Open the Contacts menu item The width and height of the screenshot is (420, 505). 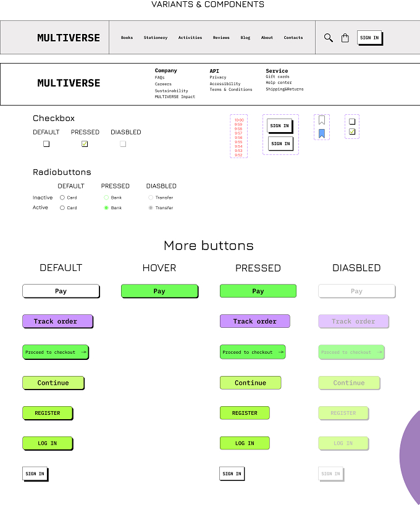pyautogui.click(x=293, y=38)
